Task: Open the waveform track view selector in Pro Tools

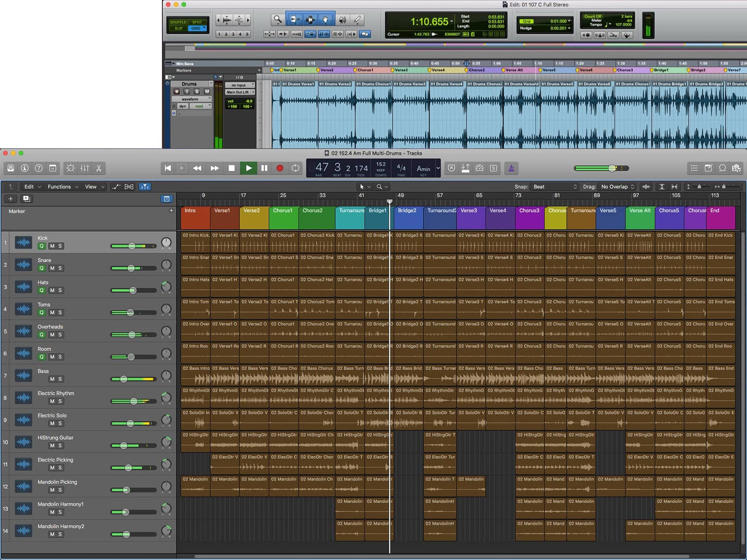Action: pyautogui.click(x=191, y=99)
